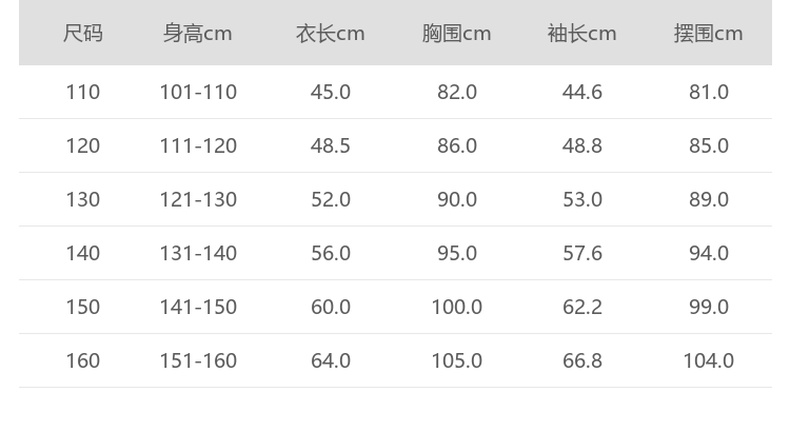Click hem value 104.0 cell

708,361
